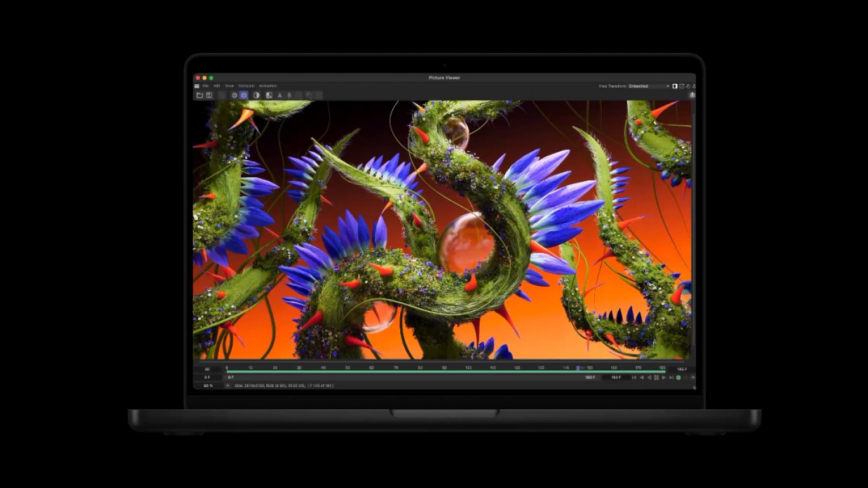
Task: Open the Compare menu
Action: pyautogui.click(x=247, y=86)
